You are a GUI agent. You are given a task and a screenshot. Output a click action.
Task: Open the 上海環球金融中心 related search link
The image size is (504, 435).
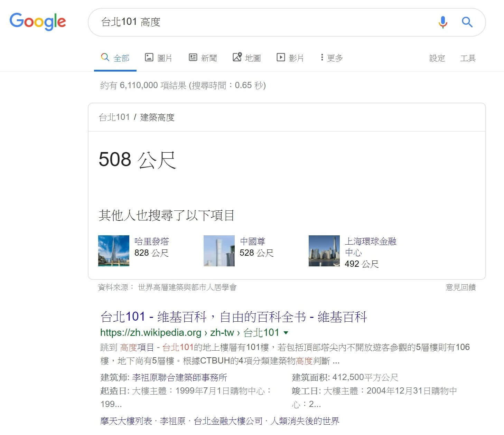click(x=371, y=247)
